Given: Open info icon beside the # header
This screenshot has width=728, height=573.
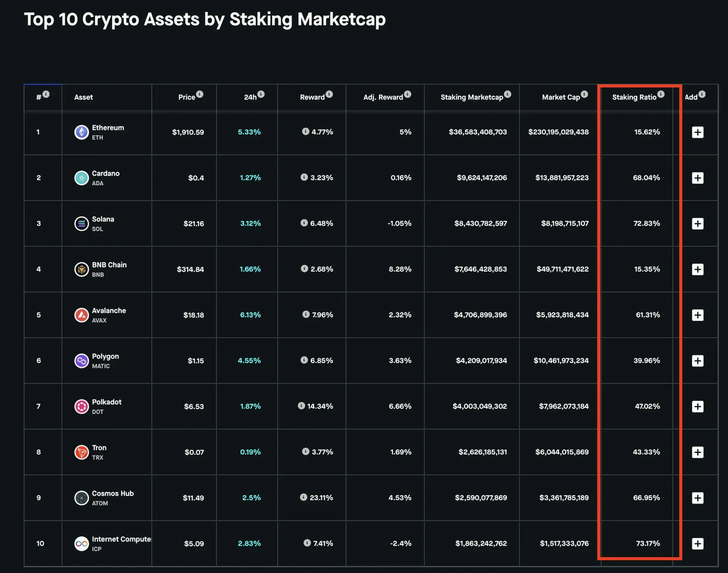Looking at the screenshot, I should [x=46, y=94].
